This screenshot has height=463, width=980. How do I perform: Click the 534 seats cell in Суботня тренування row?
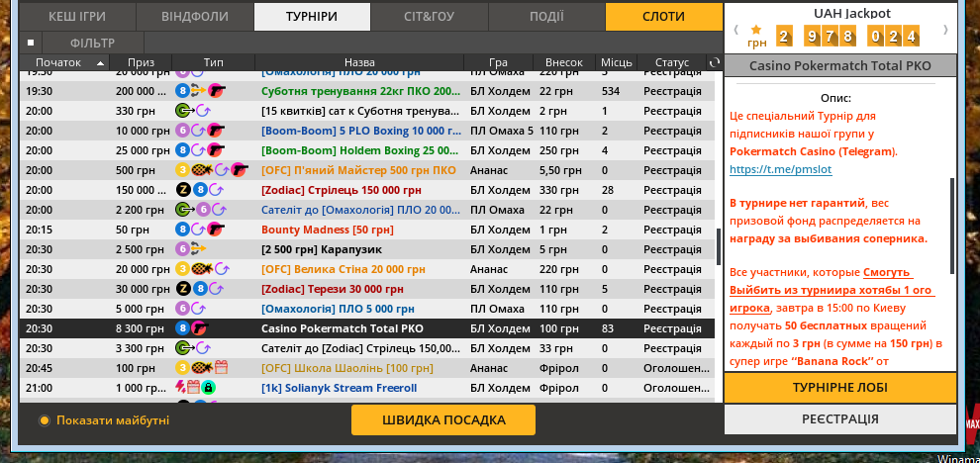[610, 91]
